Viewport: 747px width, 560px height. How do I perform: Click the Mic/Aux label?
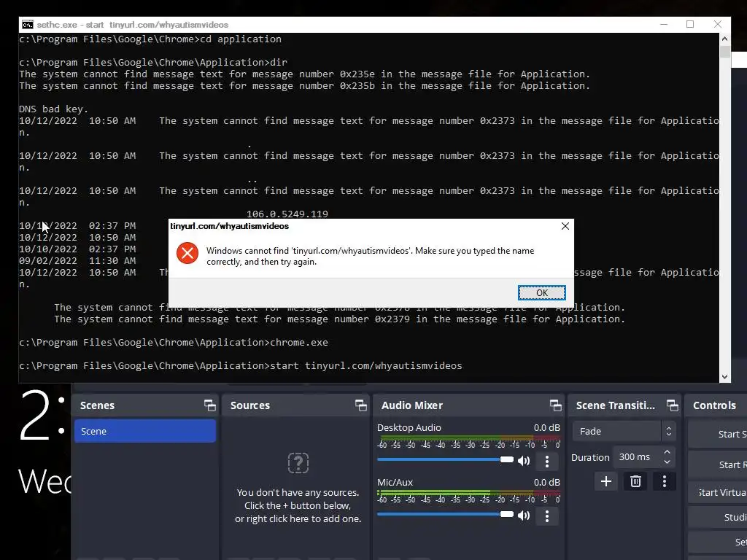[x=395, y=483]
